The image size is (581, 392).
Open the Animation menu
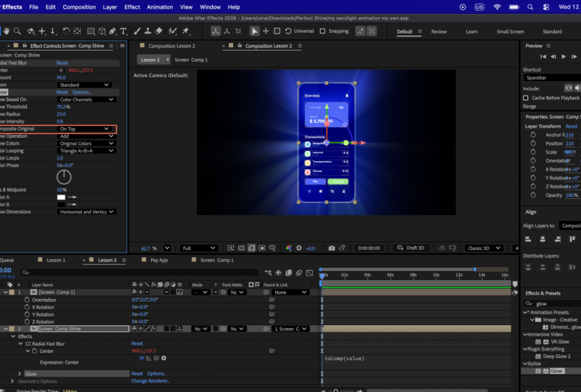point(160,7)
